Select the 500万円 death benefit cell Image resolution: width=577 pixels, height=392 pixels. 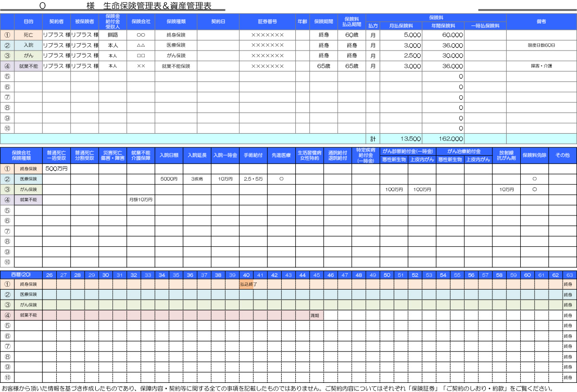(56, 169)
